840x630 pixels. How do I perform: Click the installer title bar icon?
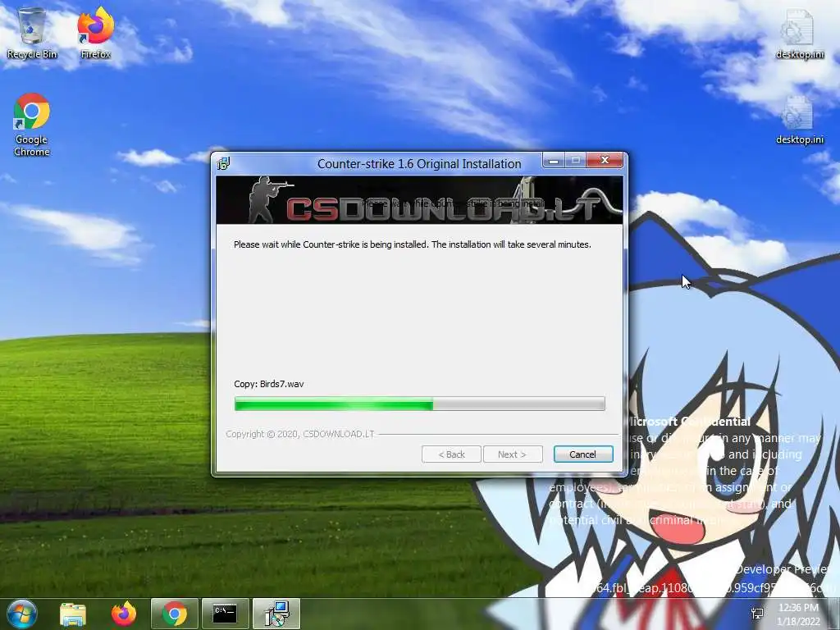point(223,163)
